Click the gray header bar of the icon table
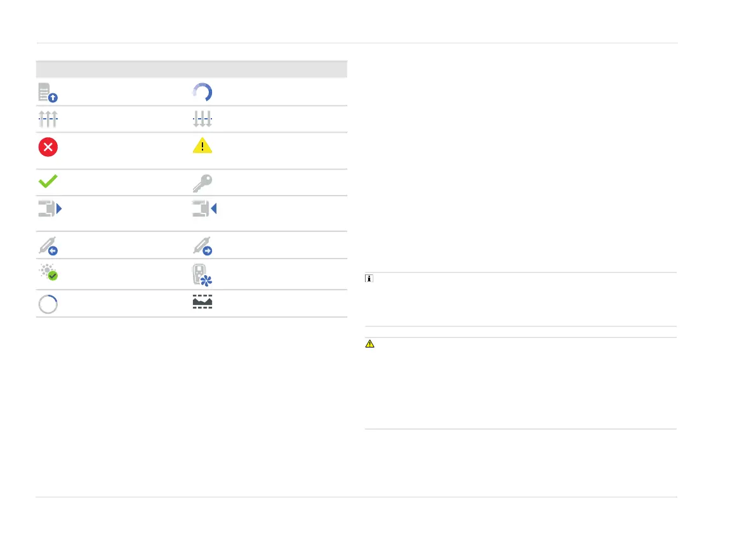Image resolution: width=756 pixels, height=533 pixels. [x=191, y=69]
